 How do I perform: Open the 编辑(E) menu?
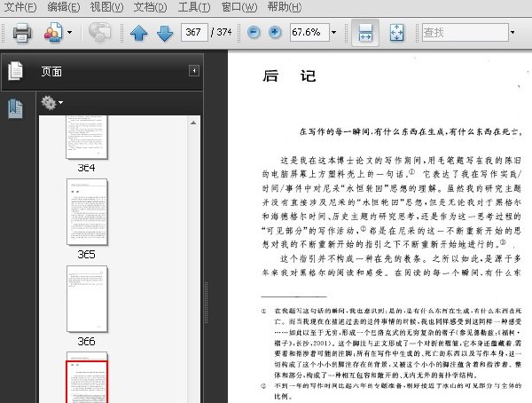64,7
